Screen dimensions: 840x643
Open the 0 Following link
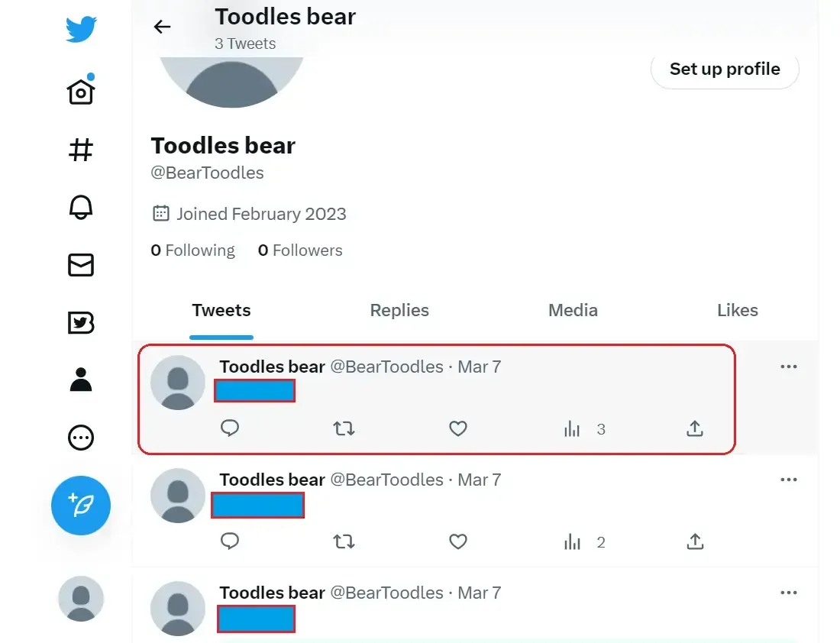193,250
